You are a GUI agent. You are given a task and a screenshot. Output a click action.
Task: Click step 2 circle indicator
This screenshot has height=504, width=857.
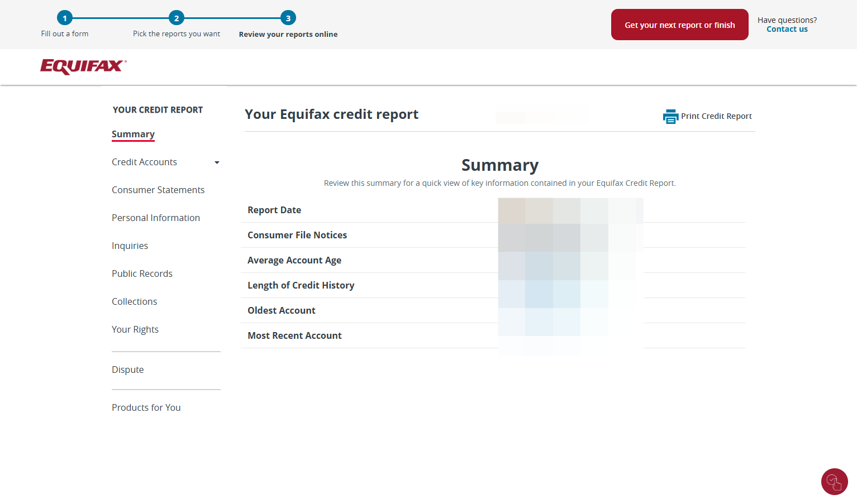(x=177, y=18)
